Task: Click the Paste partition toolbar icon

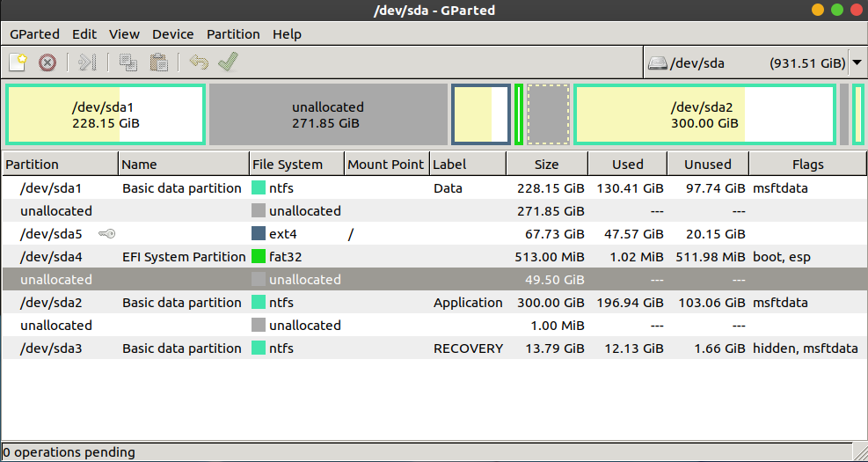Action: (x=159, y=62)
